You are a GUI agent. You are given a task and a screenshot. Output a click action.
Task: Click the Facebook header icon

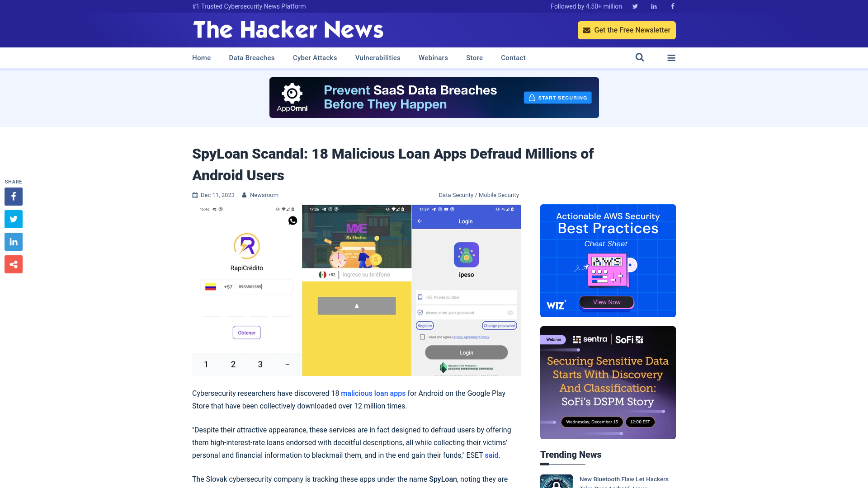[x=672, y=6]
